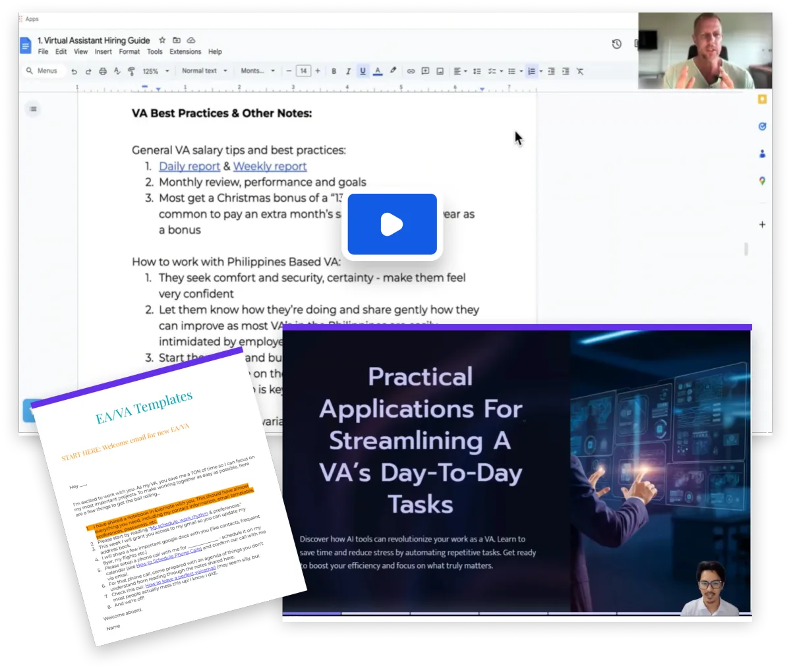The height and width of the screenshot is (672, 791).
Task: Star the Virtual Assistant Hiring Guide document
Action: click(162, 40)
